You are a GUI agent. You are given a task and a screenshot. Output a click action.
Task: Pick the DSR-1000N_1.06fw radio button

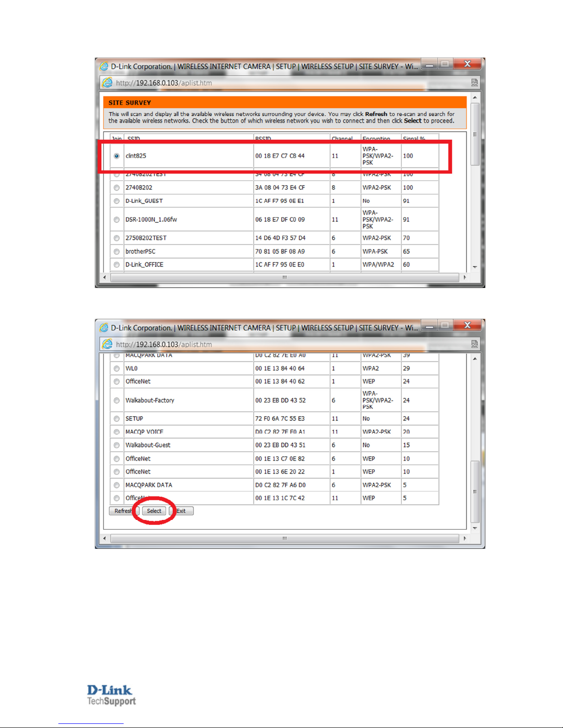point(117,220)
